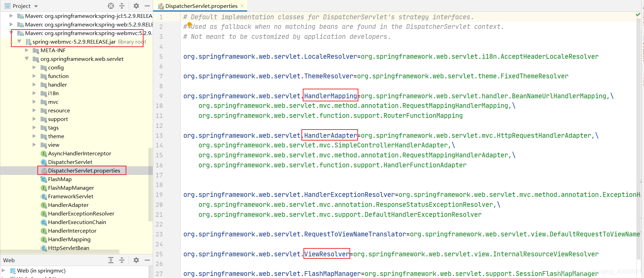Expand the i18n package
The image size is (644, 278).
tap(34, 93)
